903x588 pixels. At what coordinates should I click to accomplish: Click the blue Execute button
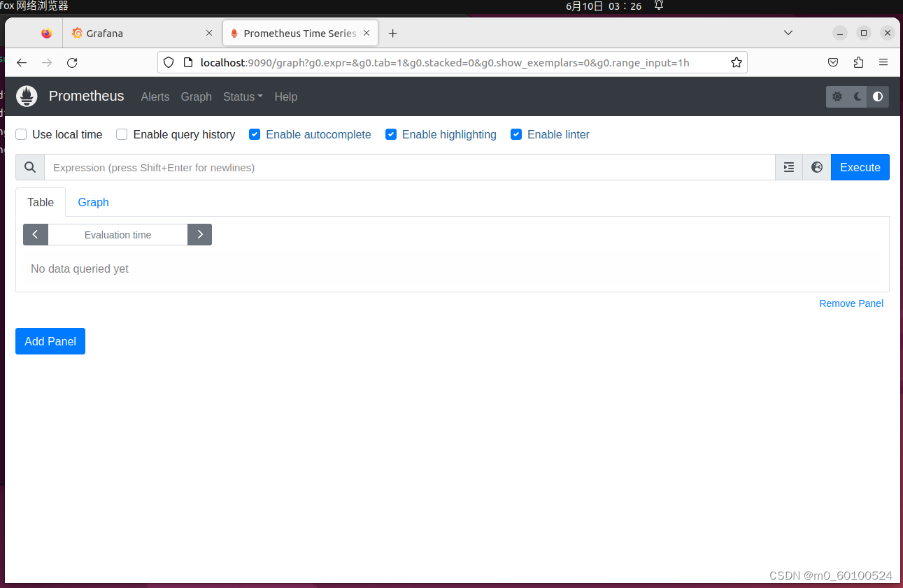click(x=860, y=167)
